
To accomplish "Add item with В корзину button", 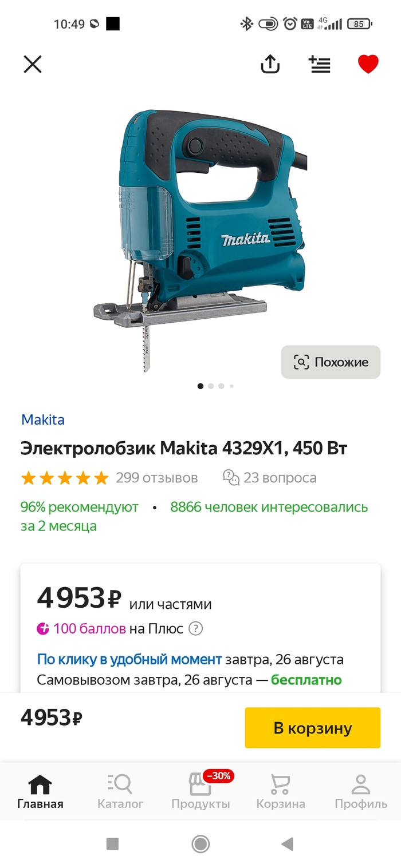I will (x=313, y=728).
